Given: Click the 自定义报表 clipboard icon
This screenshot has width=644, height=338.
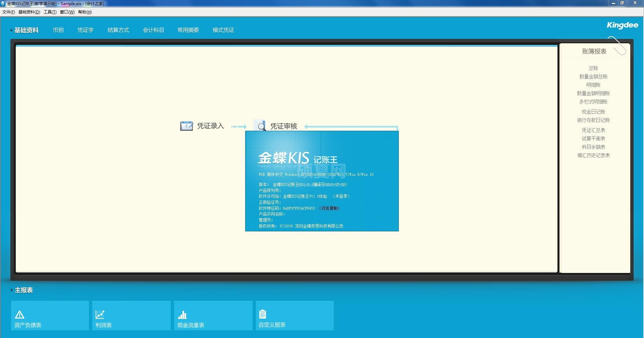Looking at the screenshot, I should [263, 314].
